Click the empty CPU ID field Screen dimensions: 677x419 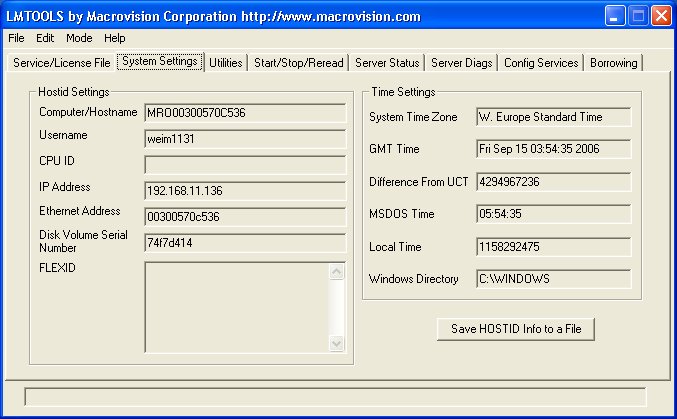(245, 165)
